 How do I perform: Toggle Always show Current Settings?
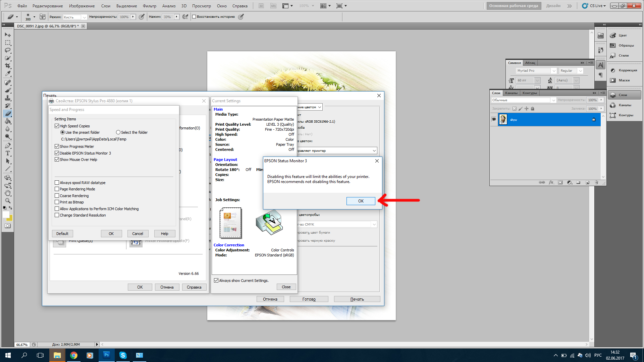pos(216,281)
